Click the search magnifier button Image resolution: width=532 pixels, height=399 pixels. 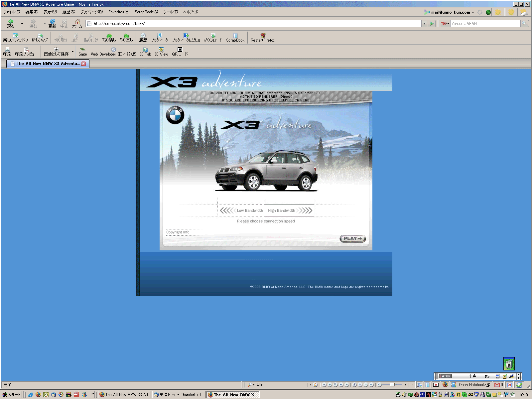[x=525, y=24]
